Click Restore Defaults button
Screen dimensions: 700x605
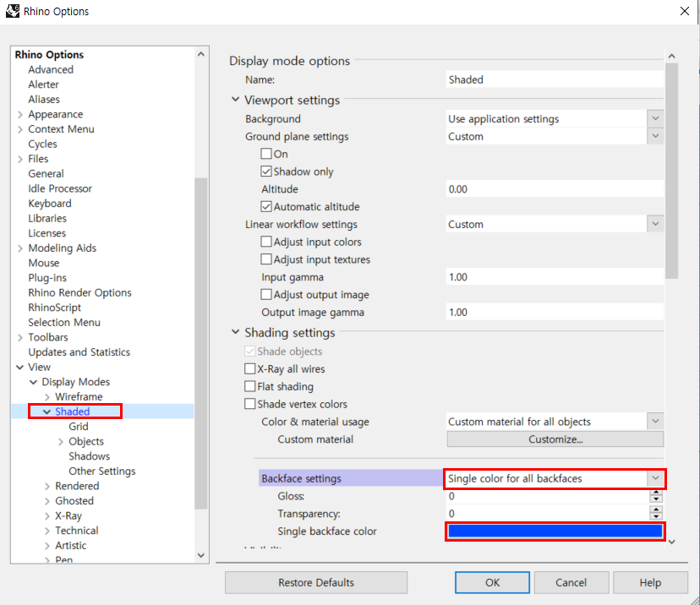[316, 582]
